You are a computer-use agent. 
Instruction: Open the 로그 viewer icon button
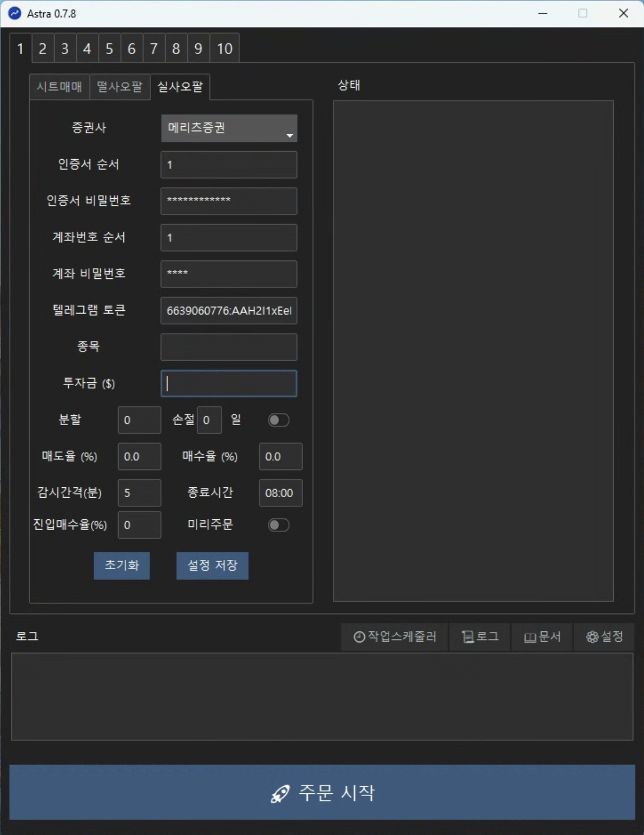pyautogui.click(x=468, y=637)
